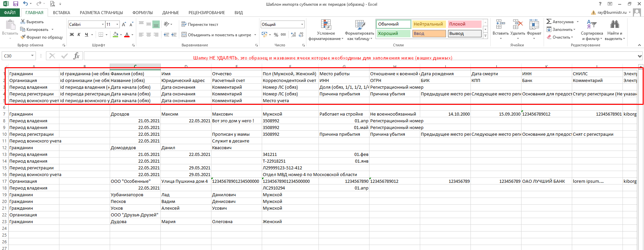The height and width of the screenshot is (250, 644).
Task: Open print preview from quick access toolbar
Action: pos(52,4)
